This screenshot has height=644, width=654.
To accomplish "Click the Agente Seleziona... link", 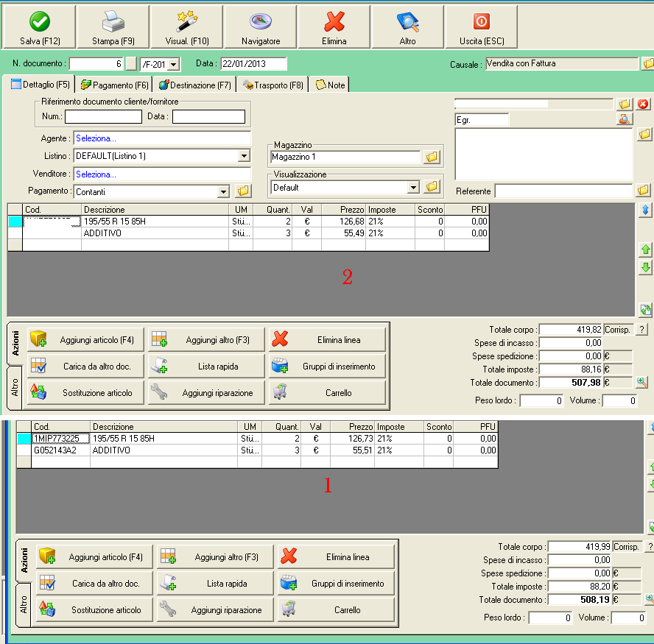I will click(96, 138).
